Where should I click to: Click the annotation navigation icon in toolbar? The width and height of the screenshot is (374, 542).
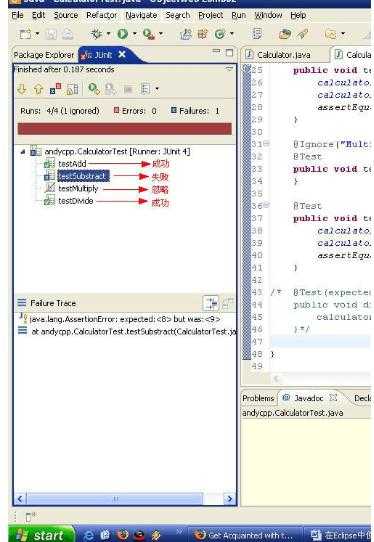tap(331, 34)
